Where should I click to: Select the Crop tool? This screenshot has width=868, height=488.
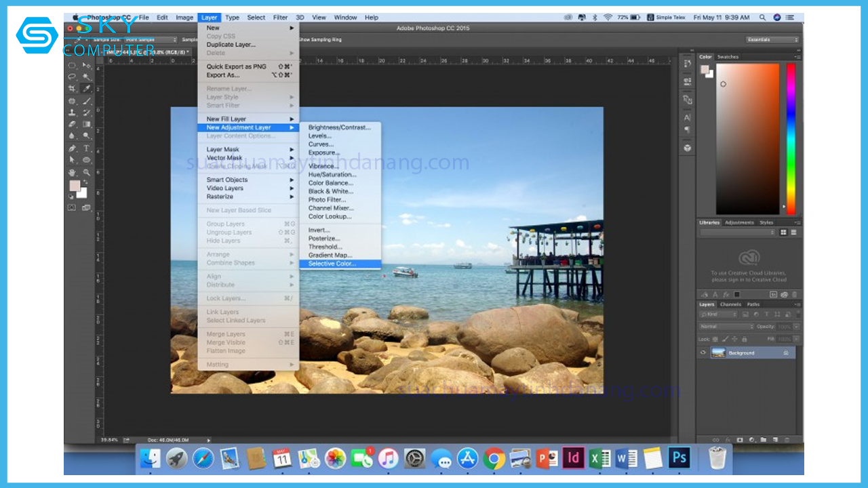(72, 89)
